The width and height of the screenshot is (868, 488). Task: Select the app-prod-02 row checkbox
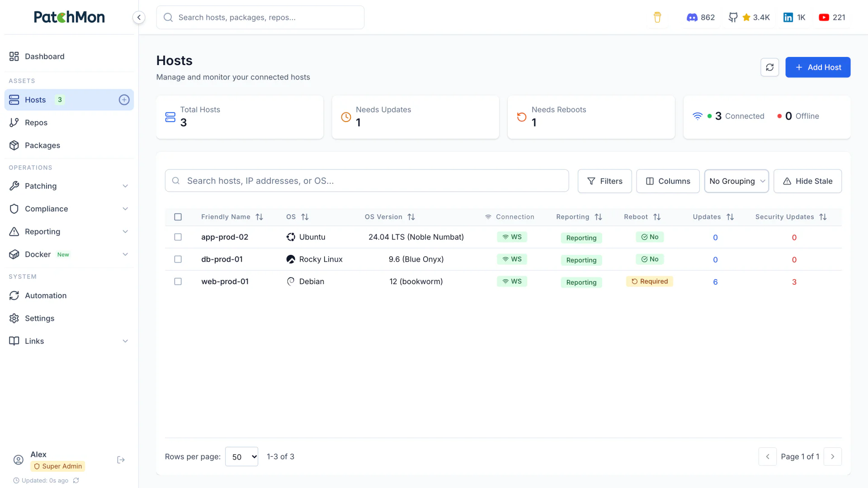[178, 237]
